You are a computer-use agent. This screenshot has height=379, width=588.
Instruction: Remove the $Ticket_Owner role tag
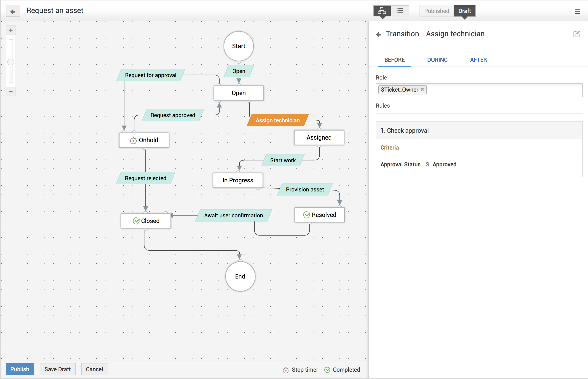point(422,89)
